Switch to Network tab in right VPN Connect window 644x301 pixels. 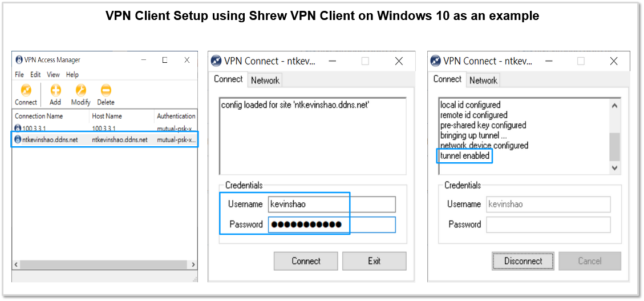[x=483, y=81]
